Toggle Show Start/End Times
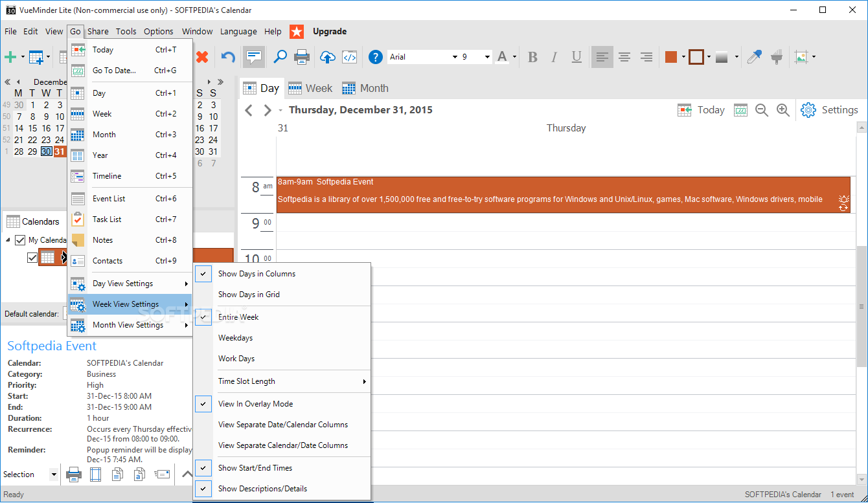 pos(282,468)
